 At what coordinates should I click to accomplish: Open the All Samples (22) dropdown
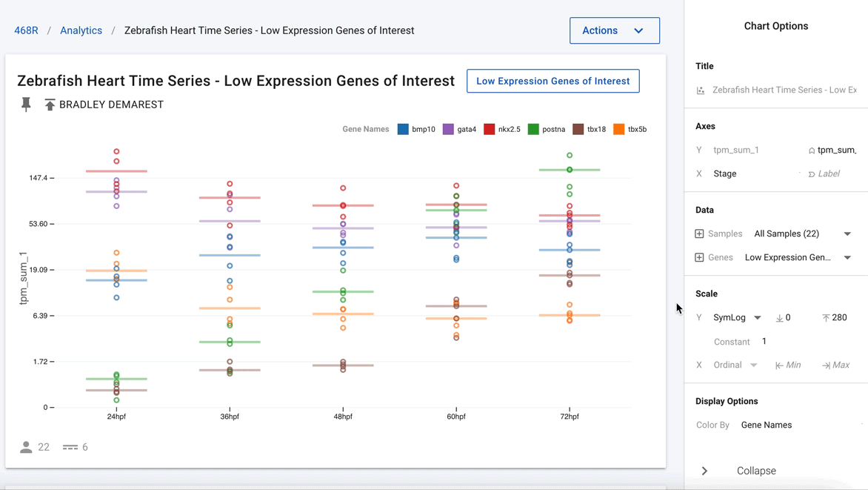(x=847, y=234)
